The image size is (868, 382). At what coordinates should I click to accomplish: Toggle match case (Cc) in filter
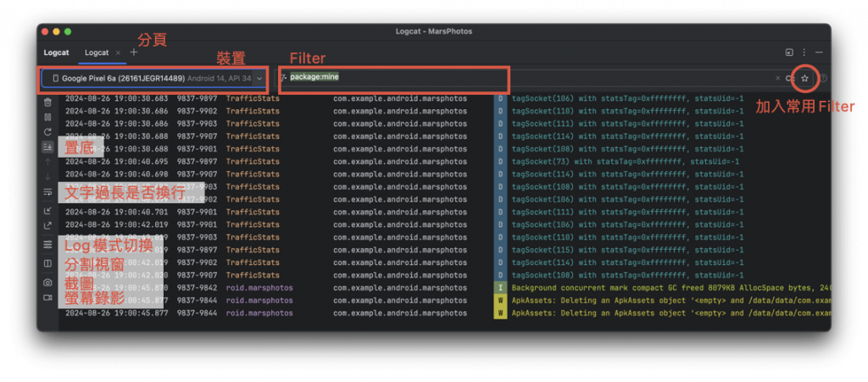[789, 79]
